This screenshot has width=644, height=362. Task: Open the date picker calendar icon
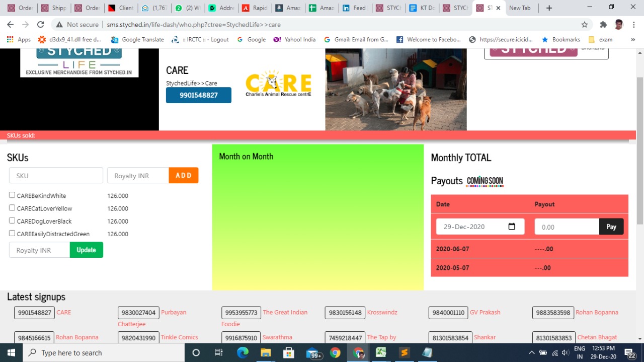coord(512,227)
